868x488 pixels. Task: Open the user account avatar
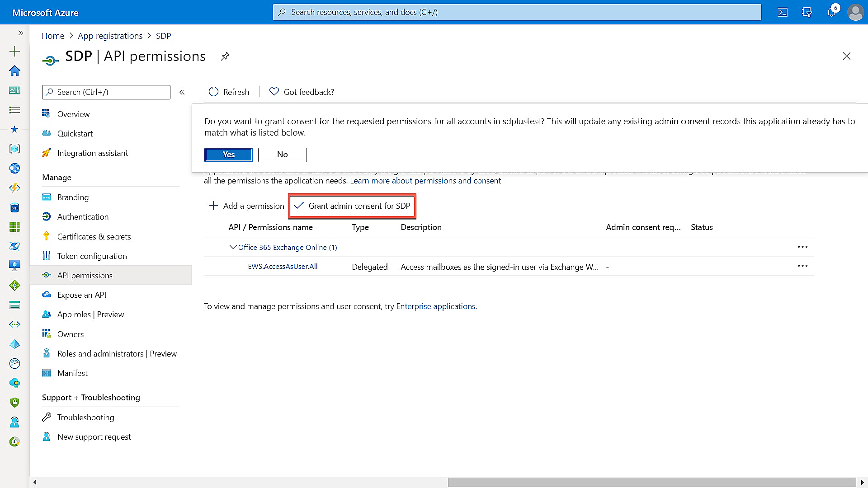(x=855, y=12)
